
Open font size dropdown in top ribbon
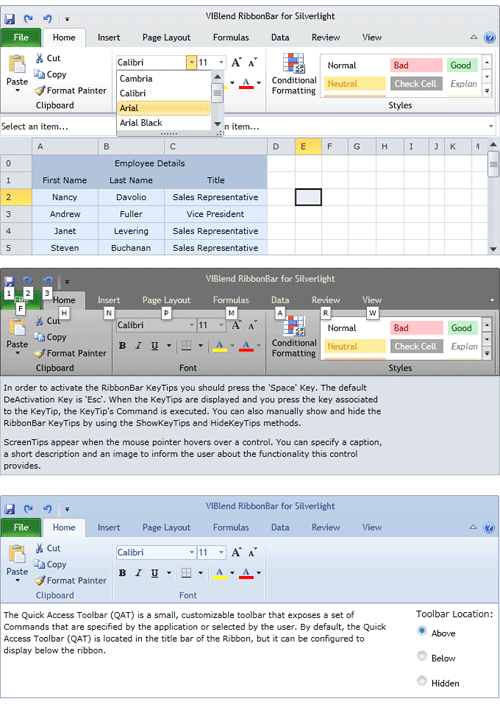pyautogui.click(x=221, y=62)
